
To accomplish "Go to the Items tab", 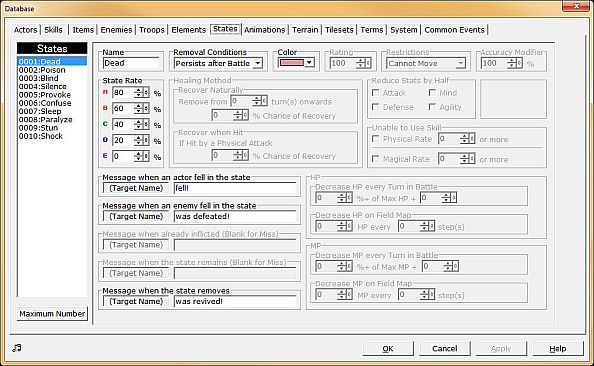I will coord(83,30).
